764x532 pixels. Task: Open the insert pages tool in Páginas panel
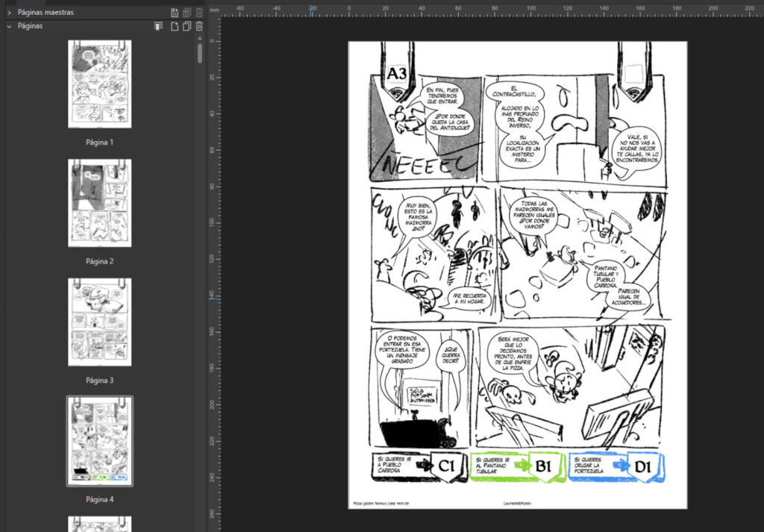click(x=157, y=26)
